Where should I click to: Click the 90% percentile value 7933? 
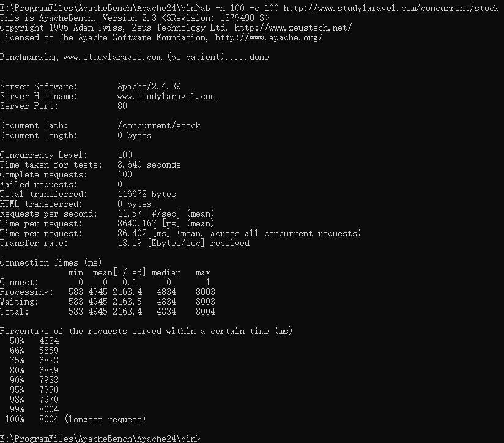coord(49,380)
